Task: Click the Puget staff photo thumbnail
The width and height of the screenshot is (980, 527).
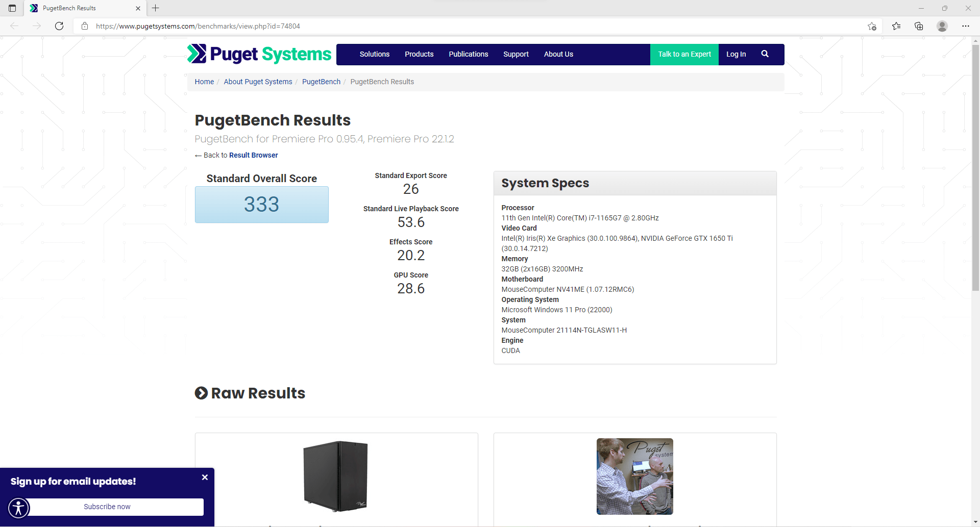Action: [635, 476]
